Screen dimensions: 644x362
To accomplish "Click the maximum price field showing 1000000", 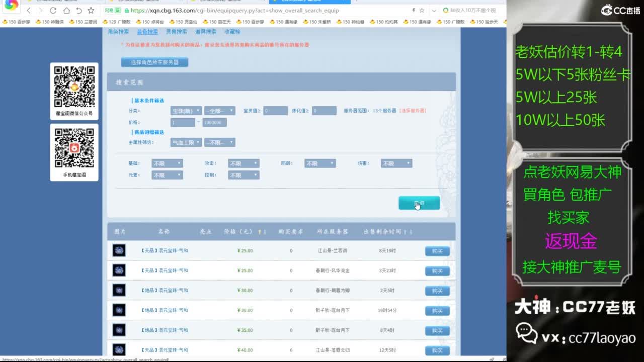I will click(x=214, y=123).
